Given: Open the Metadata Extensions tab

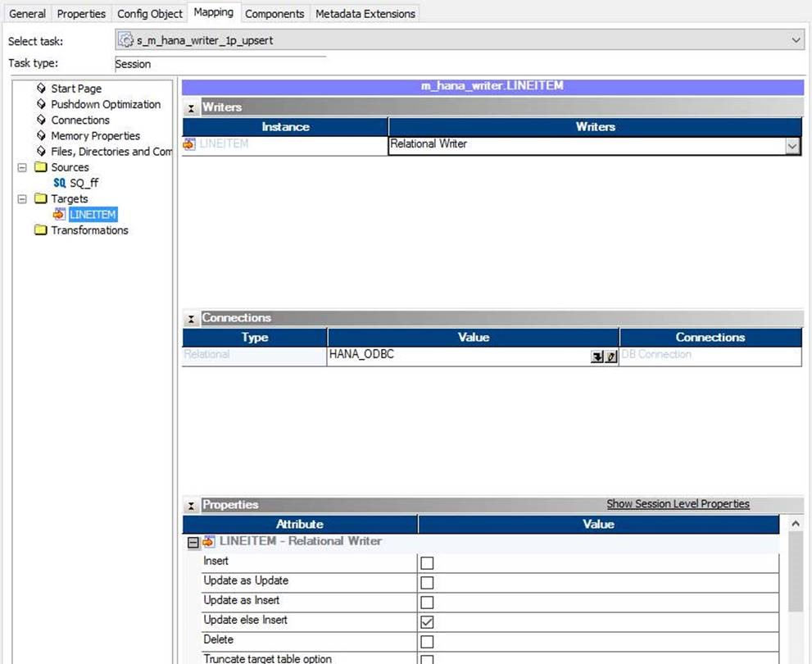Looking at the screenshot, I should tap(365, 13).
